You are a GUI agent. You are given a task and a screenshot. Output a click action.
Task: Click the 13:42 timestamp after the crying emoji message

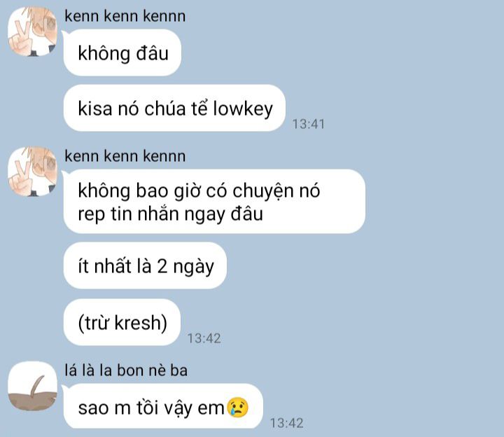(287, 423)
